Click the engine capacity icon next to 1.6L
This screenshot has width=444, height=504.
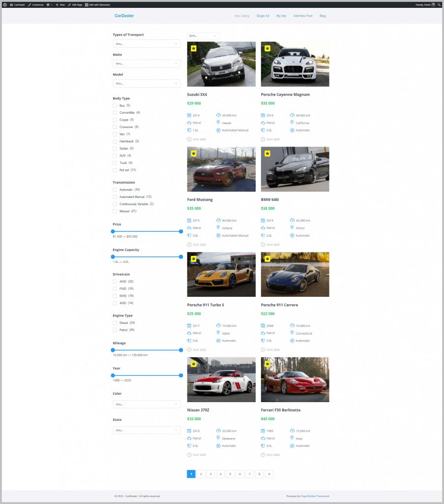click(189, 130)
